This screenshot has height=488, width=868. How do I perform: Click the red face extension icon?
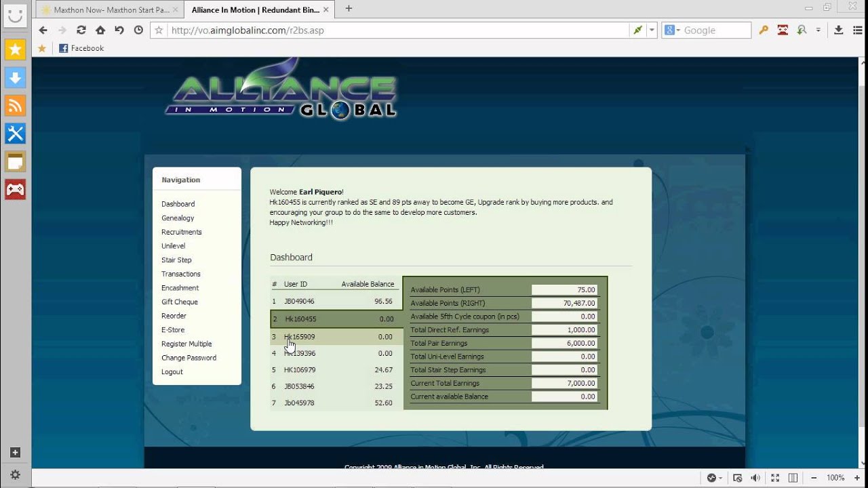pos(783,30)
